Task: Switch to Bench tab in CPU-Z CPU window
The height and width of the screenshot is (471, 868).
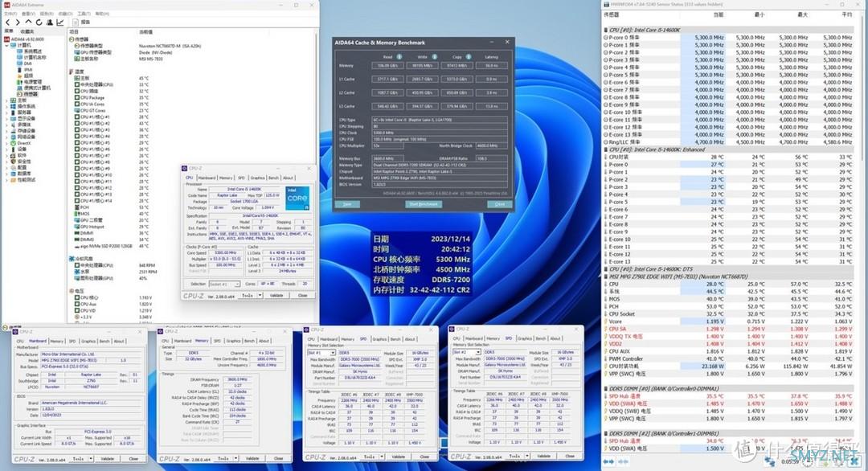Action: pos(273,178)
